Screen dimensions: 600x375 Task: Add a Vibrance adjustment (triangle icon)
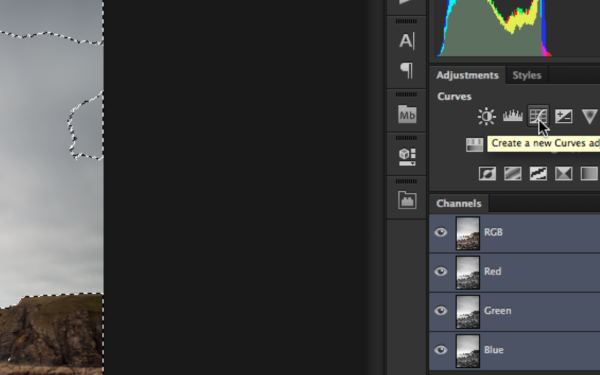pyautogui.click(x=590, y=116)
